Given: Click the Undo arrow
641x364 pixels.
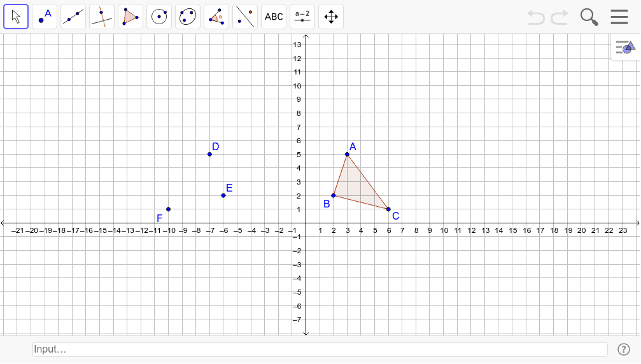Looking at the screenshot, I should tap(535, 18).
